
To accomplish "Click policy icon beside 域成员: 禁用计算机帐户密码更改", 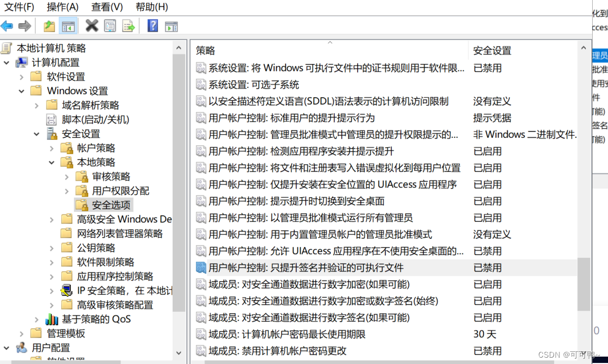I will (201, 351).
